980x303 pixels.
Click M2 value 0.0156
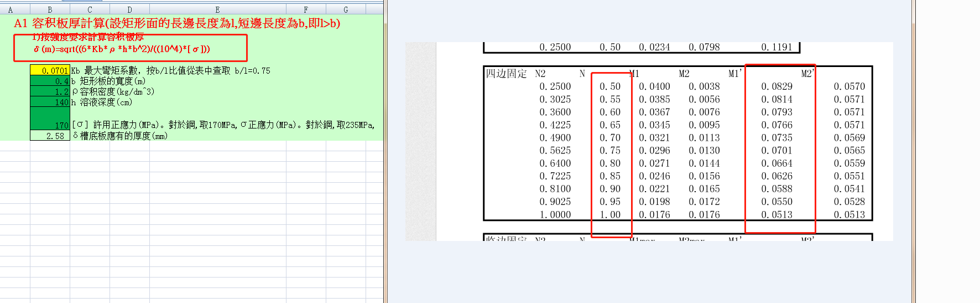point(704,176)
